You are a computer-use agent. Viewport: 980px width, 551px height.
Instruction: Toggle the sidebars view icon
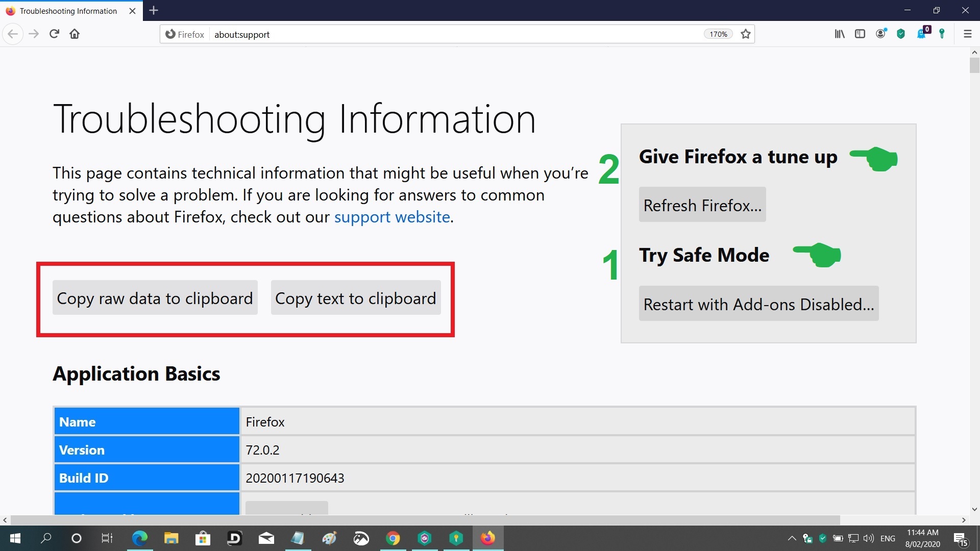860,34
